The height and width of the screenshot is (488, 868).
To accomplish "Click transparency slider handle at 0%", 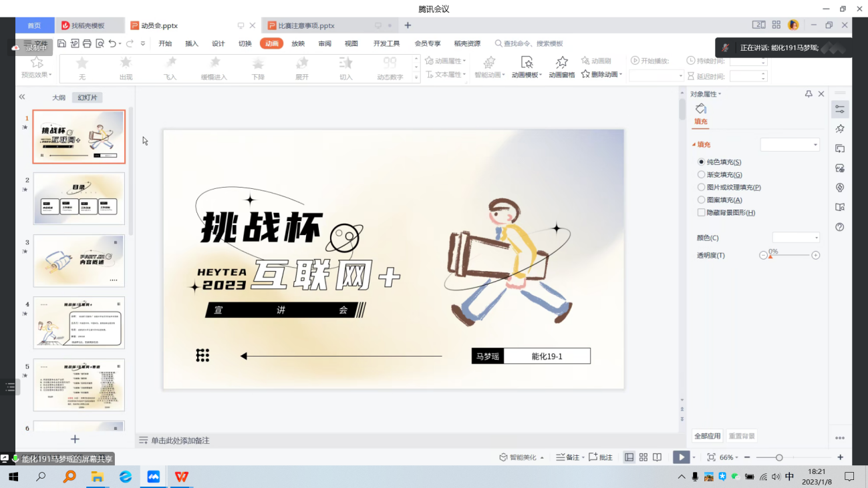I will (x=770, y=256).
